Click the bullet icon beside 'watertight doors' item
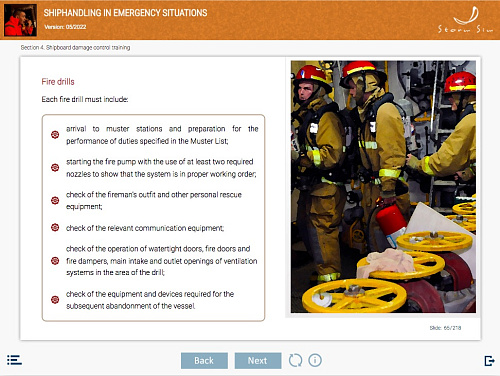500x376 pixels. 55,261
